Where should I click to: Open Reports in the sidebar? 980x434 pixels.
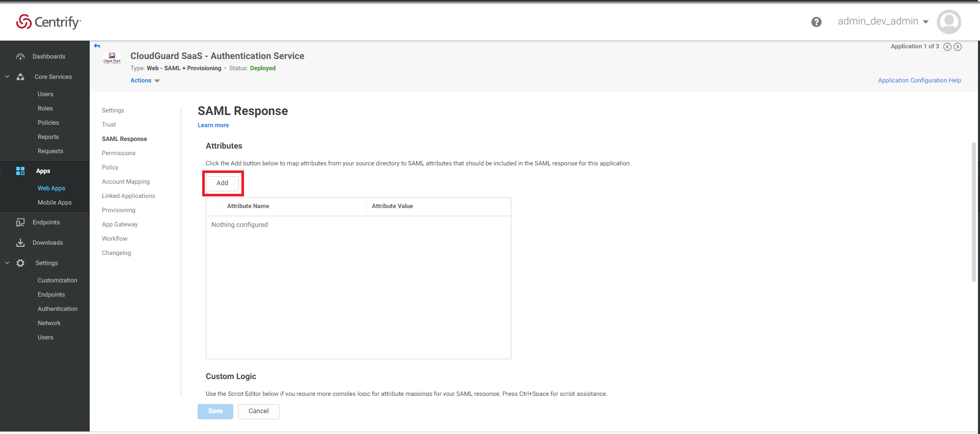pyautogui.click(x=48, y=137)
